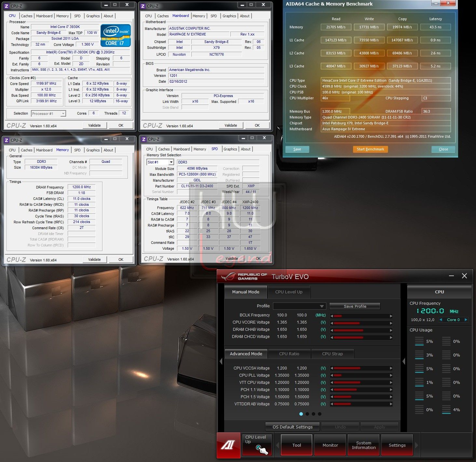Viewport: 476px width, 462px height.
Task: Select the Advanced Mode tab
Action: click(246, 354)
